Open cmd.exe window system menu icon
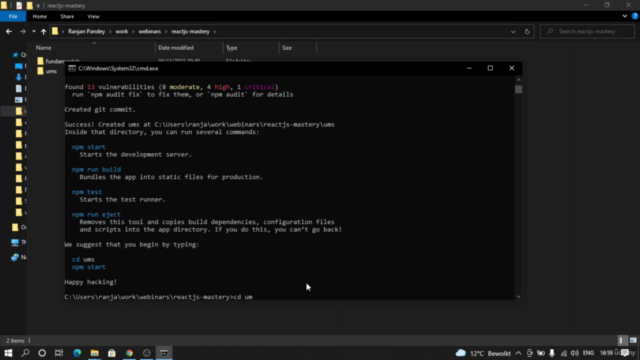The height and width of the screenshot is (360, 640). [72, 69]
